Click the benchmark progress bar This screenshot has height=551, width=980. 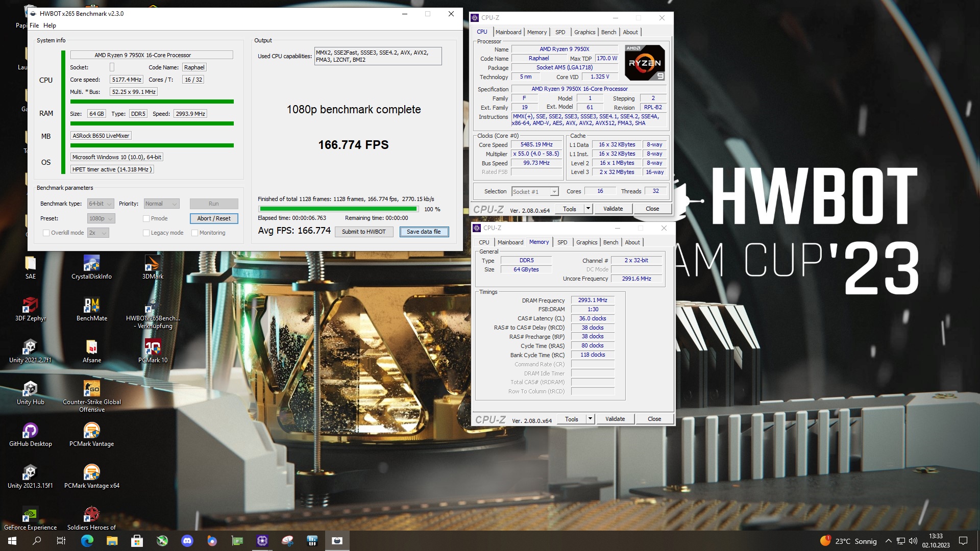[338, 209]
